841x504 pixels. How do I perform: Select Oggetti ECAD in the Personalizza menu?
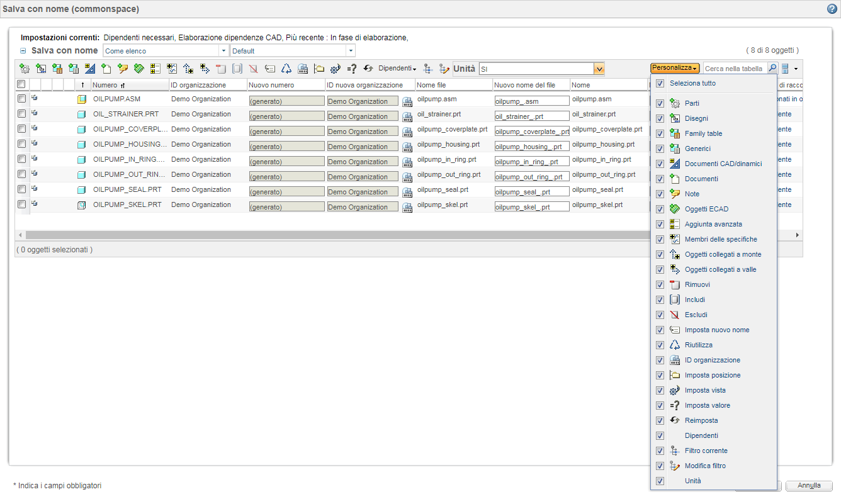coord(706,209)
